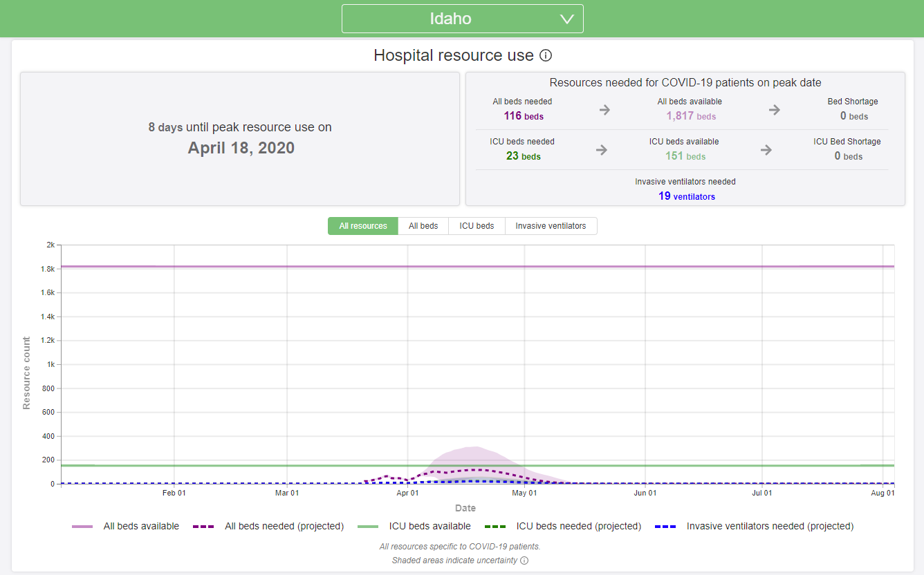Click info icon after Shaded areas indicate uncertainty
Viewport: 924px width, 575px height.
tap(524, 560)
